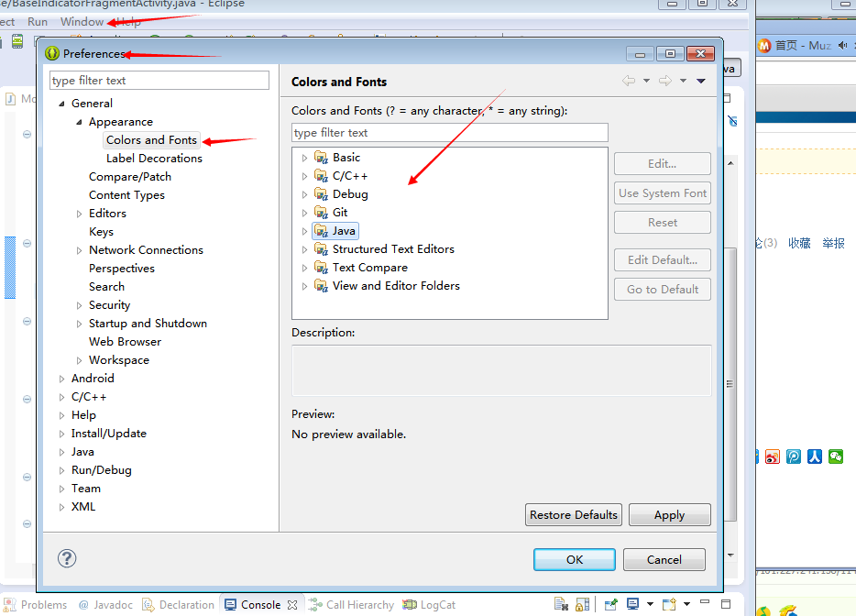
Task: Select Label Decorations in the tree
Action: 154,159
